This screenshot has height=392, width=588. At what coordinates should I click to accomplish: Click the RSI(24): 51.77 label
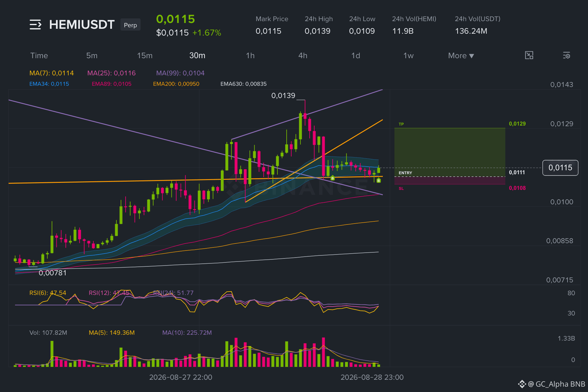pyautogui.click(x=173, y=293)
